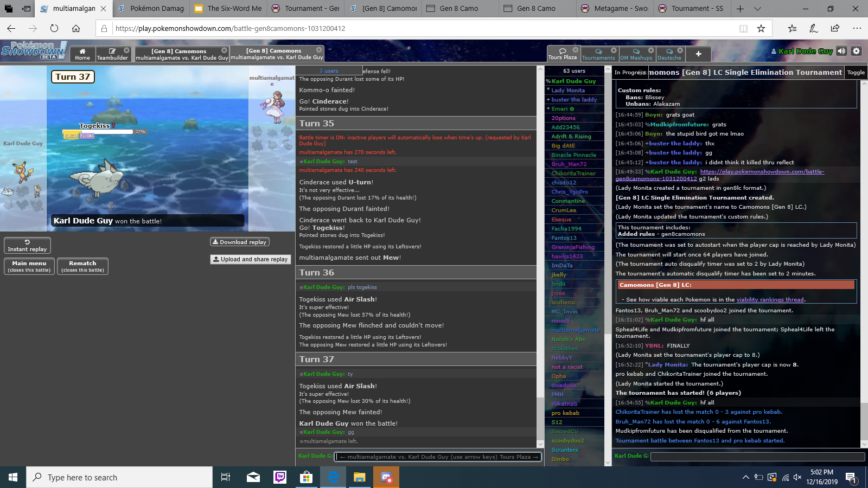Click Karl Dude Guy's trainer avatar sprite
The image size is (868, 488).
22,171
